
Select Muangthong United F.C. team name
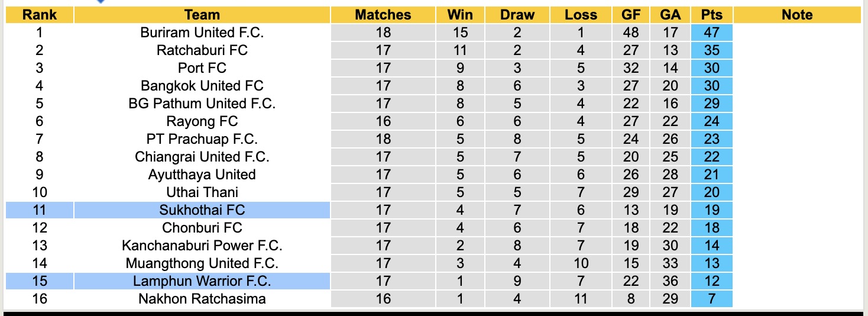click(x=202, y=263)
